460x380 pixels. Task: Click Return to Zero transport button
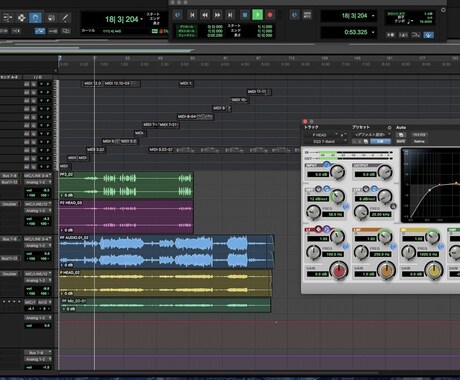192,15
